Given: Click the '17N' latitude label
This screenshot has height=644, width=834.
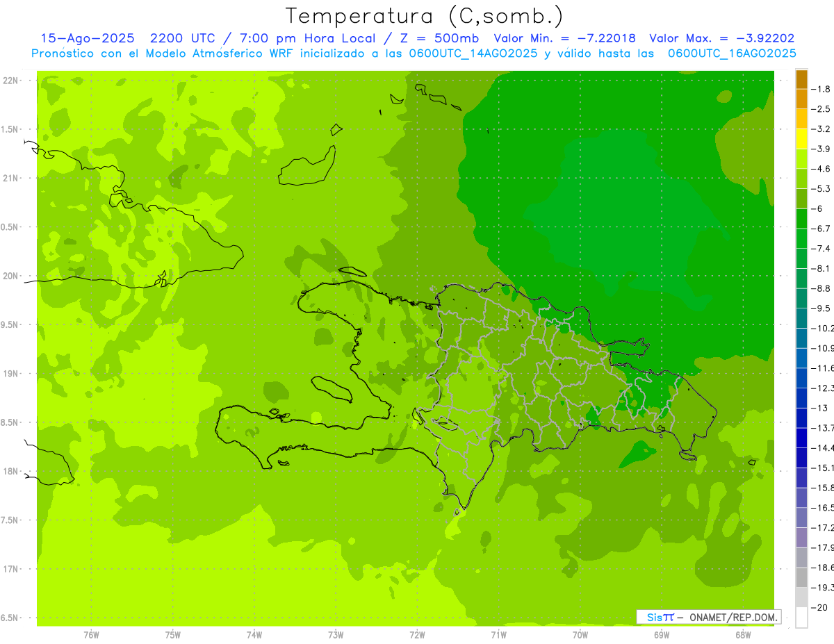Looking at the screenshot, I should tap(10, 569).
